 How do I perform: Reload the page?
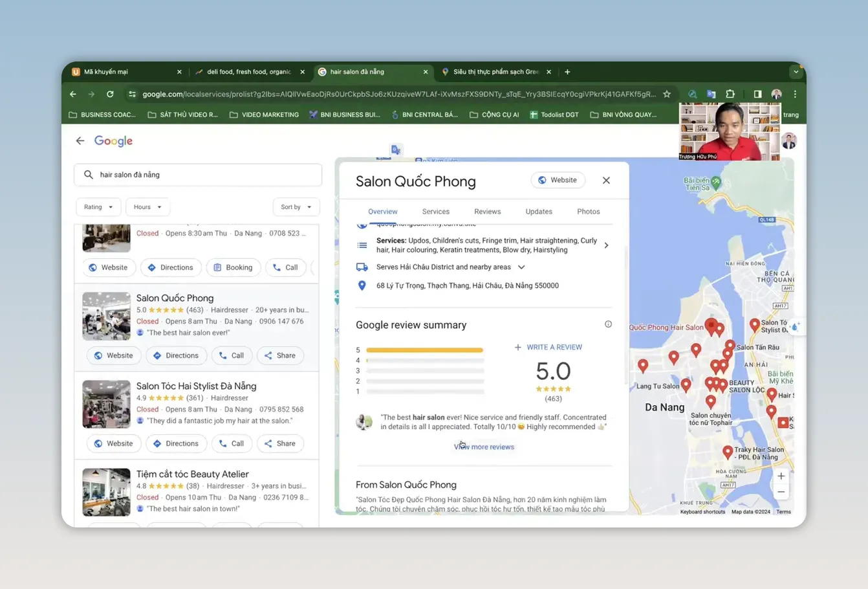[x=110, y=94]
